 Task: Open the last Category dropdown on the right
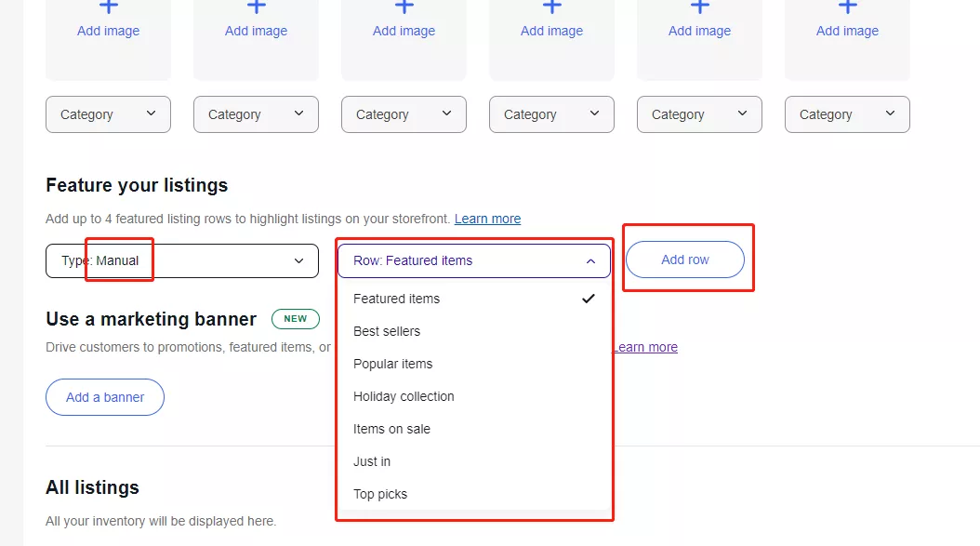847,114
